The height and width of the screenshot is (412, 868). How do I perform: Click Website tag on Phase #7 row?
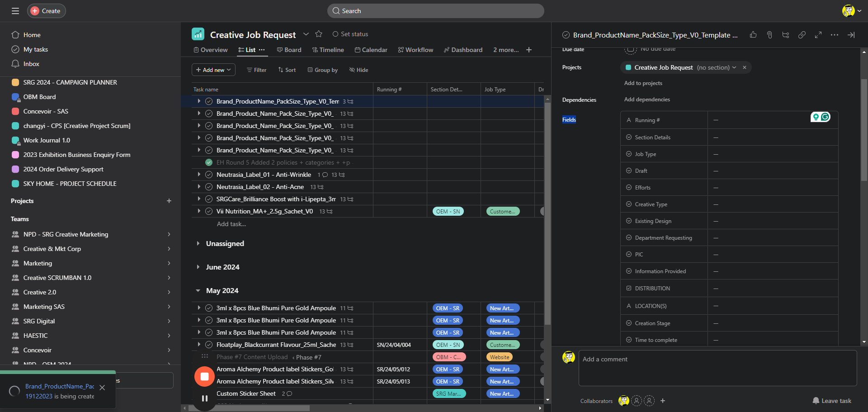[x=500, y=357]
